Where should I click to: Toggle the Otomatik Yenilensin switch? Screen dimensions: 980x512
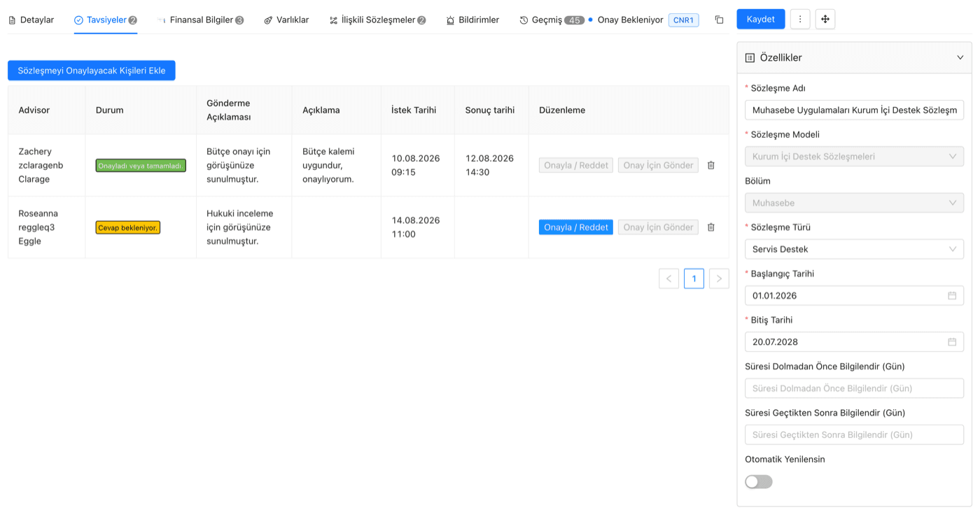point(759,482)
